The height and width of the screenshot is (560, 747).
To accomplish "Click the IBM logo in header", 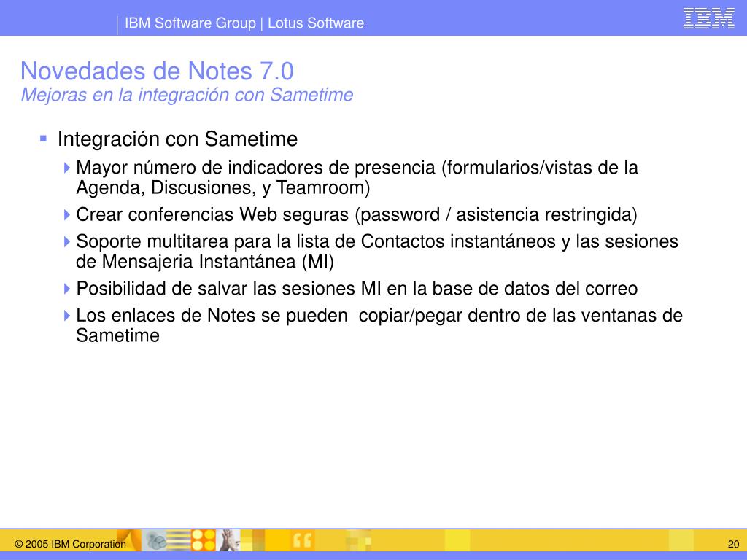I will pyautogui.click(x=708, y=18).
